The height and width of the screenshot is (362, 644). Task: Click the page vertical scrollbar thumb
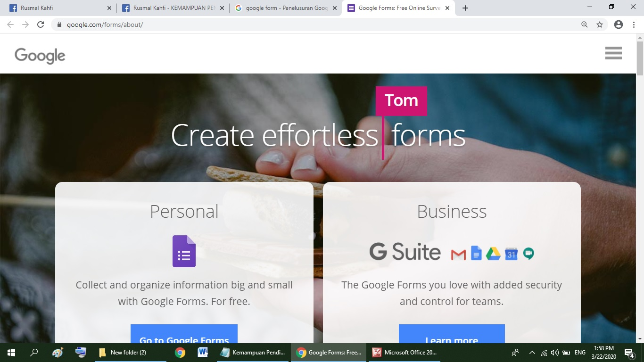640,58
